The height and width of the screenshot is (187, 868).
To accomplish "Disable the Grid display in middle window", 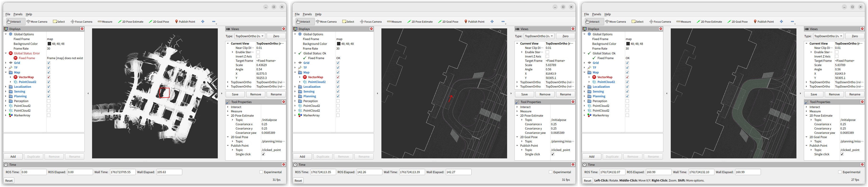I will (x=338, y=63).
